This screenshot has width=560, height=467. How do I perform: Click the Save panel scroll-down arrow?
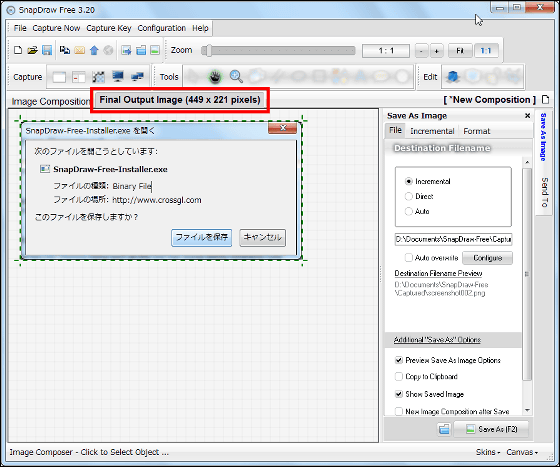coord(527,411)
